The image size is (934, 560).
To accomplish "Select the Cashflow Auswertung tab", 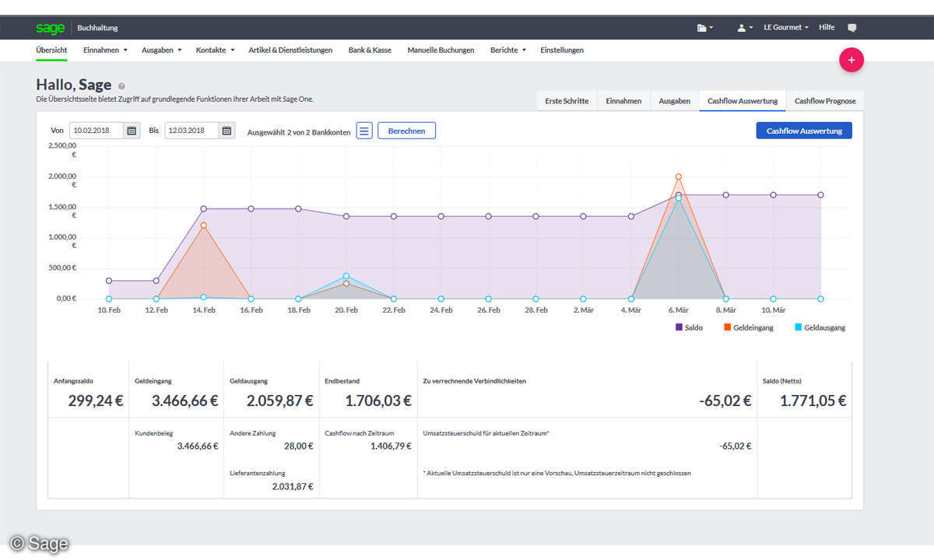I will click(743, 101).
